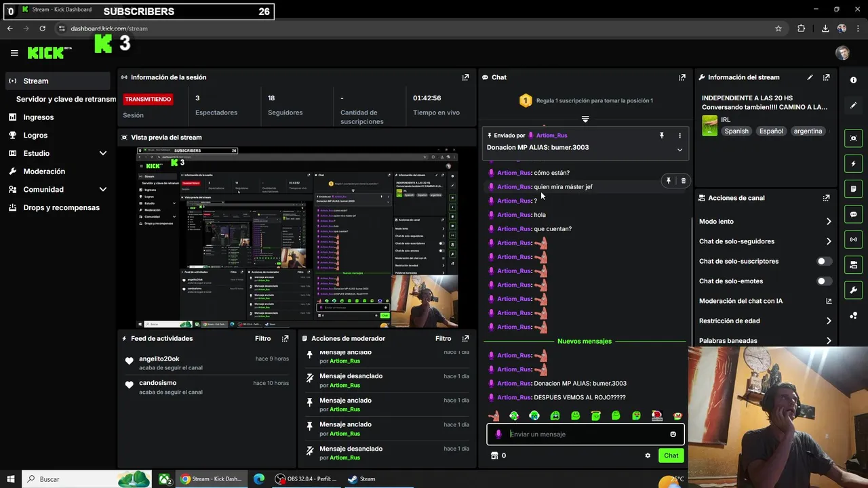
Task: Reload the page in browser toolbar
Action: (x=42, y=28)
